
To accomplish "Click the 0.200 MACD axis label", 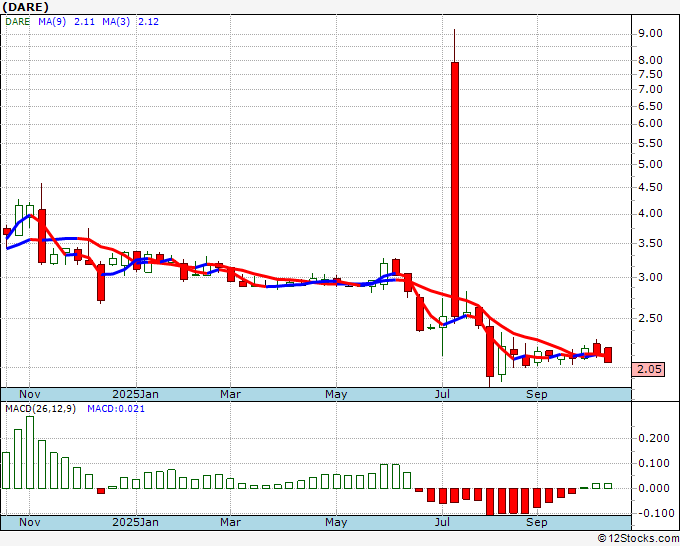I will click(x=654, y=438).
